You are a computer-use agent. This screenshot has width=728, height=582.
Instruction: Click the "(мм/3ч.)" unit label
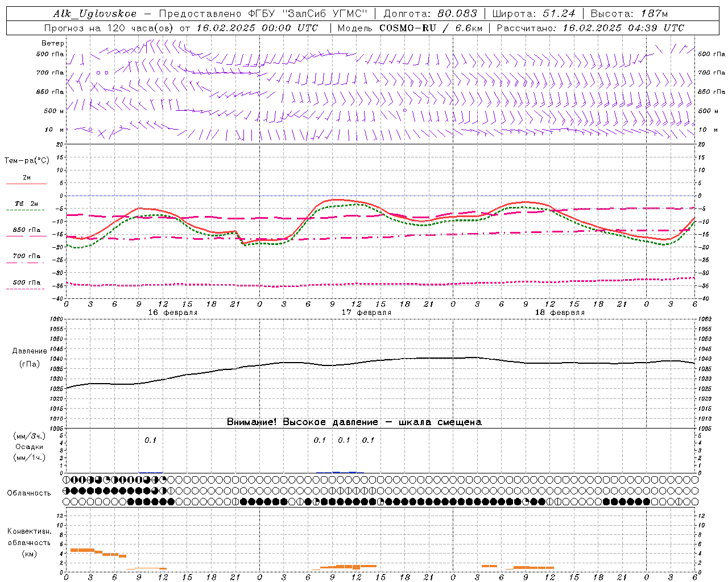tap(29, 435)
